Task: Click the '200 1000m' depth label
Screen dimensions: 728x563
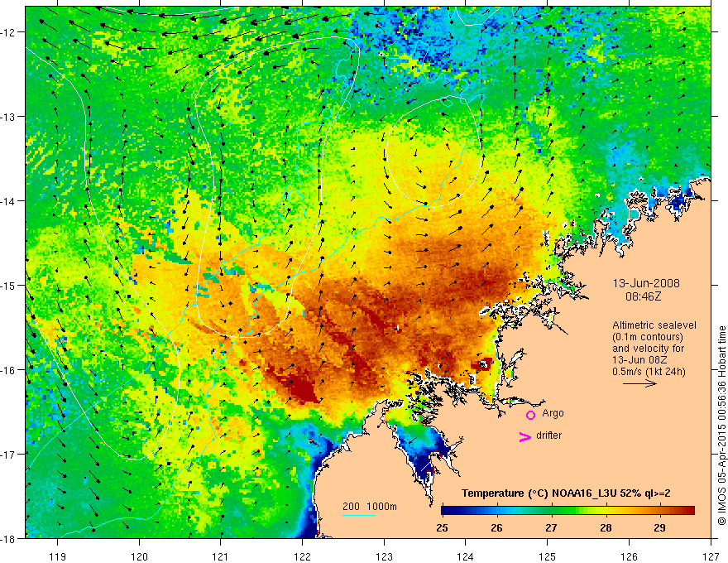Action: 370,506
